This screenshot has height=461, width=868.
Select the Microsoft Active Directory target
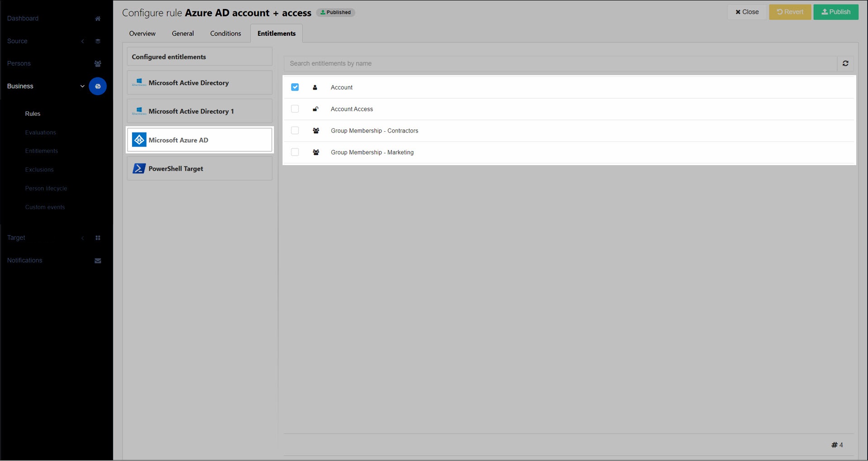pos(199,82)
